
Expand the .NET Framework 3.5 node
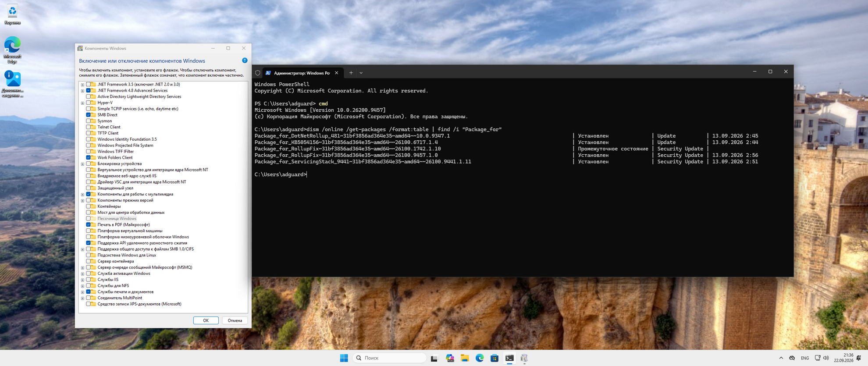(x=82, y=85)
